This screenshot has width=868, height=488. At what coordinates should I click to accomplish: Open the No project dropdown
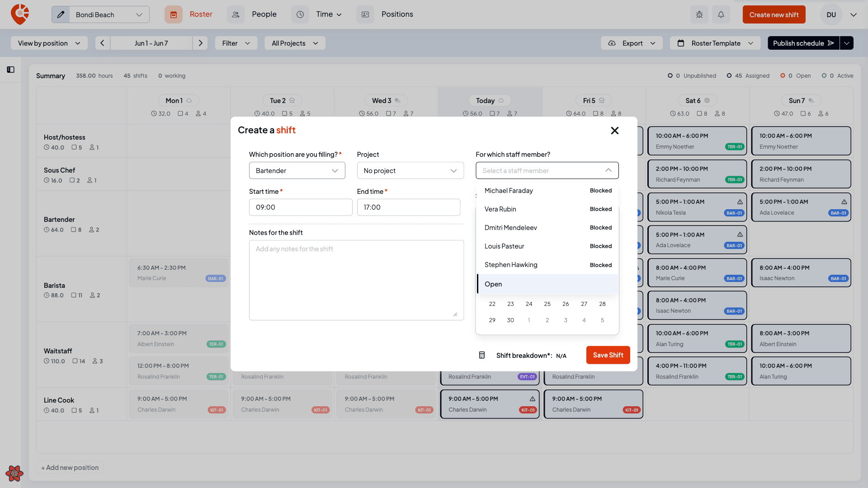click(410, 170)
